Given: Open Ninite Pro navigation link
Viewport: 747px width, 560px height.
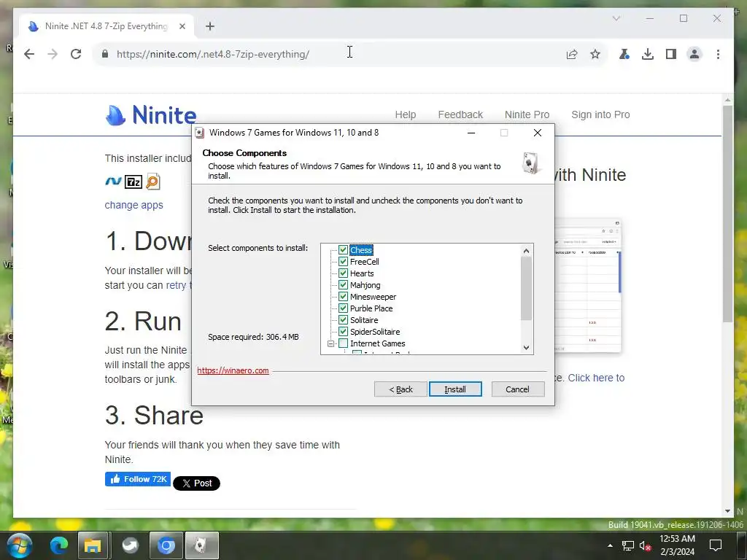Looking at the screenshot, I should click(527, 114).
